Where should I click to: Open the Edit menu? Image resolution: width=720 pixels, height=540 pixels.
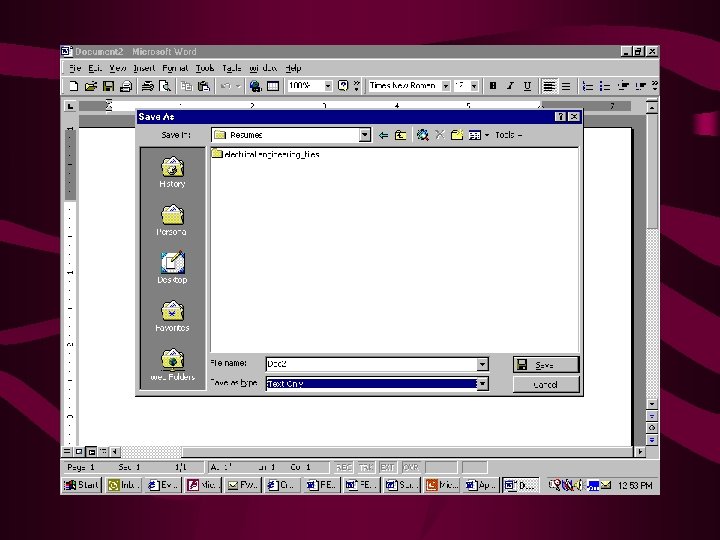click(95, 68)
